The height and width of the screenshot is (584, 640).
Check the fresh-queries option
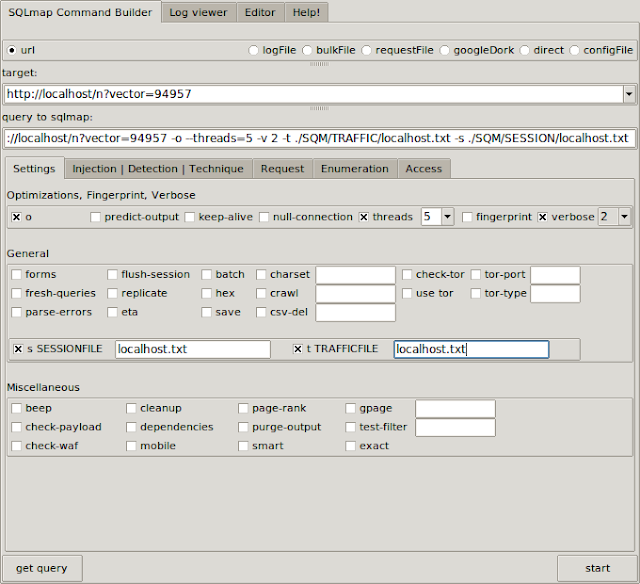tap(16, 293)
